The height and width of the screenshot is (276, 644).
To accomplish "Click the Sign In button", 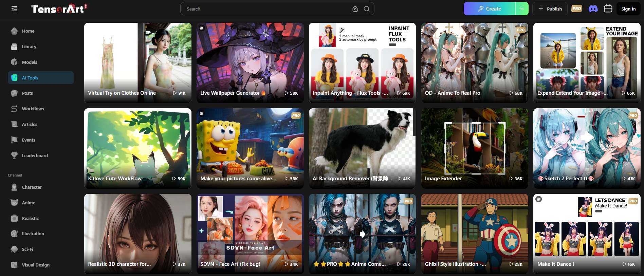I will tap(628, 9).
